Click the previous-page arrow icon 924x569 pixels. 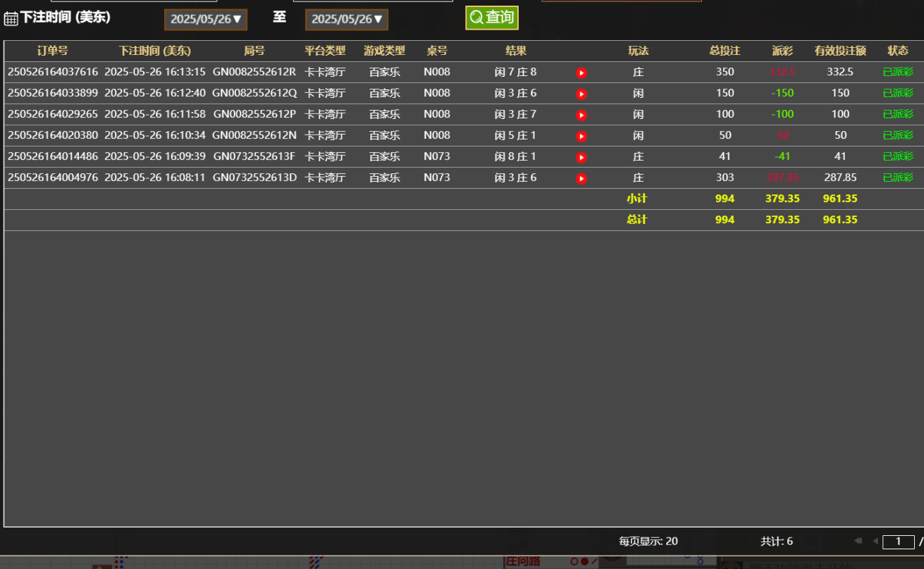pyautogui.click(x=875, y=541)
